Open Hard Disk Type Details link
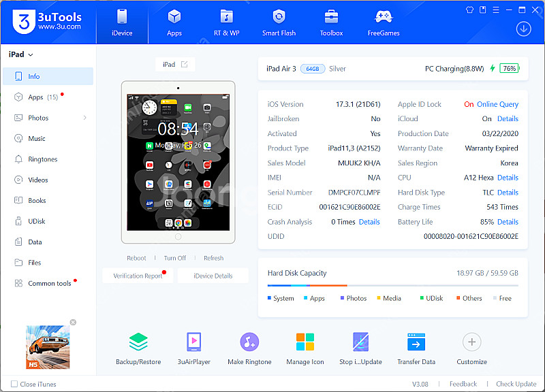Screen dimensions: 545x392 508,193
